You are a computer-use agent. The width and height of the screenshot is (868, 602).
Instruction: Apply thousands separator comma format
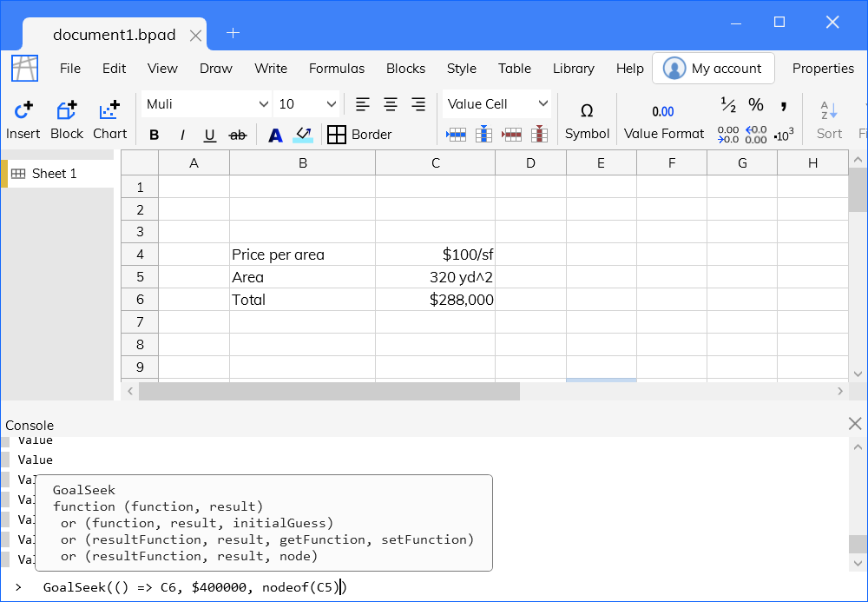[x=784, y=104]
